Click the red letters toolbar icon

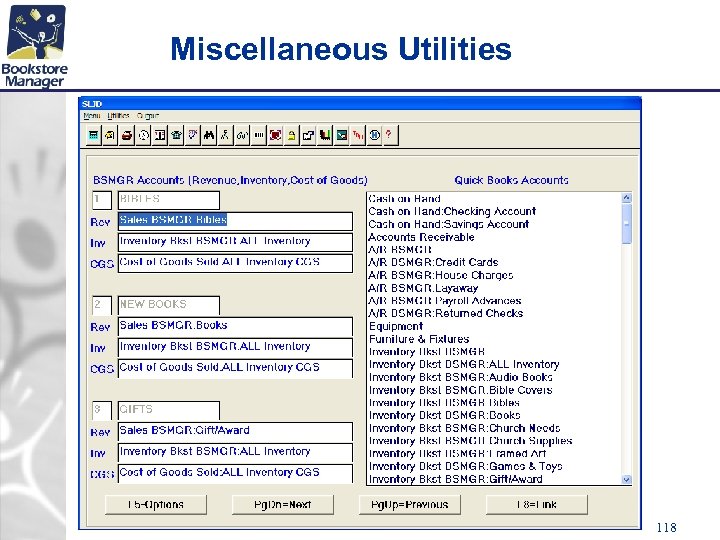358,135
